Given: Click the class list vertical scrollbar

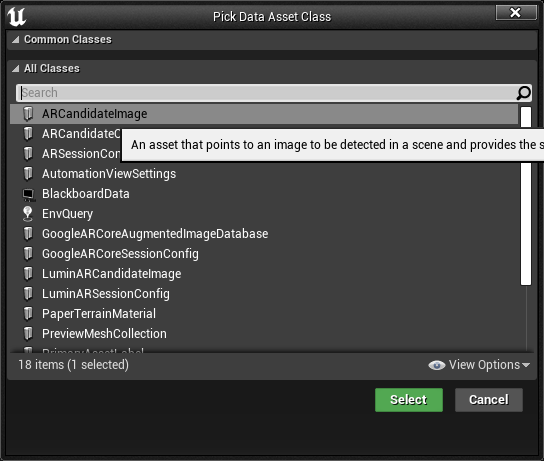Looking at the screenshot, I should click(x=526, y=196).
